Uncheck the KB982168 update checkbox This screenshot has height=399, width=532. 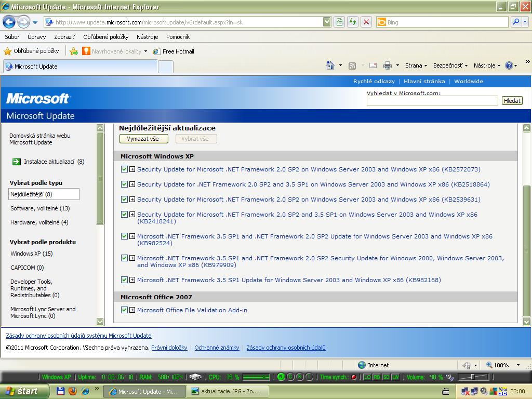point(124,280)
